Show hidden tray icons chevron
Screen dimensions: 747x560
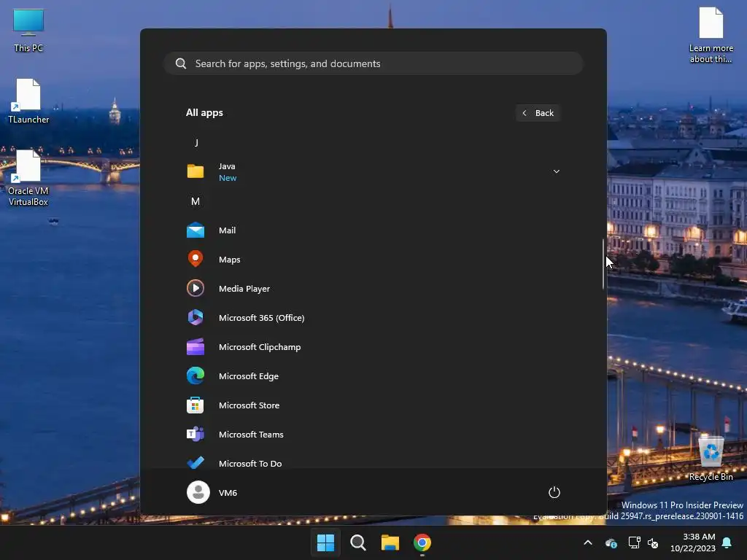coord(588,542)
